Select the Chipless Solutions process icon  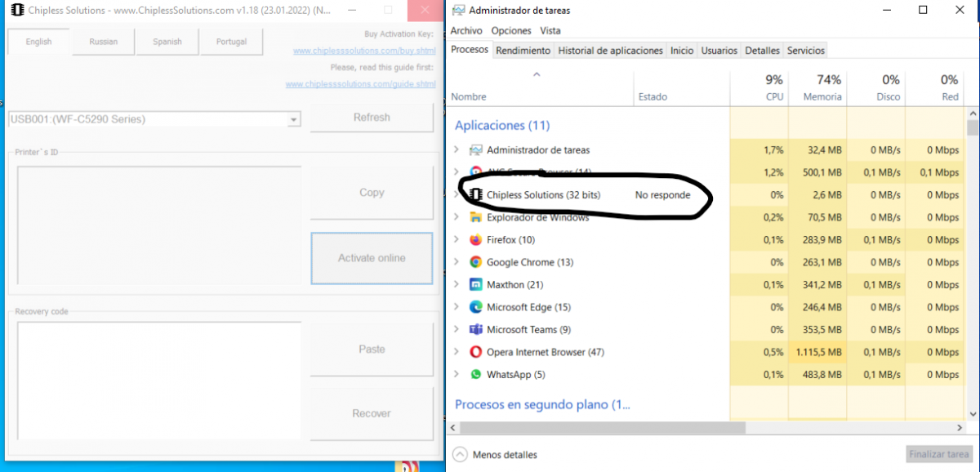(x=476, y=195)
